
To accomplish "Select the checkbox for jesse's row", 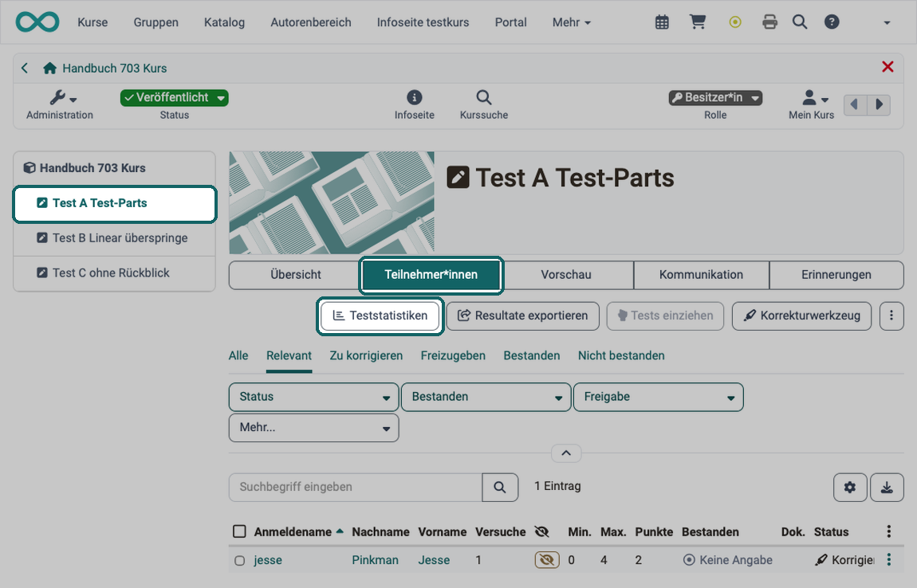I will point(239,561).
